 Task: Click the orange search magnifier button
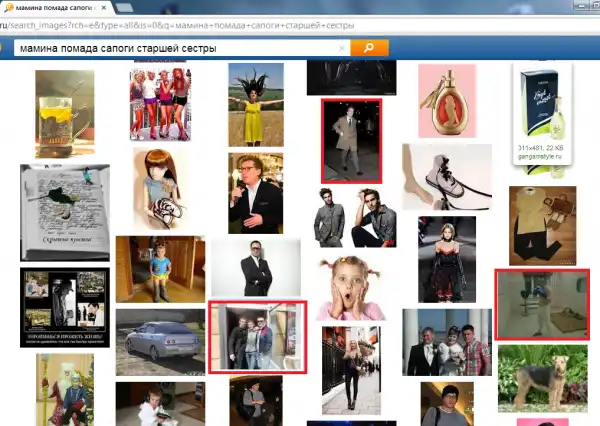tap(369, 48)
